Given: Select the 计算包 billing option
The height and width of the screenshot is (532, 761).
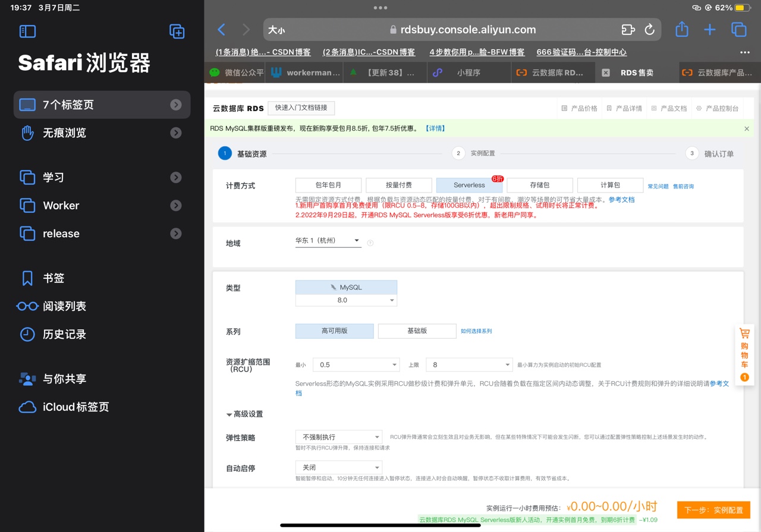Looking at the screenshot, I should pyautogui.click(x=610, y=185).
